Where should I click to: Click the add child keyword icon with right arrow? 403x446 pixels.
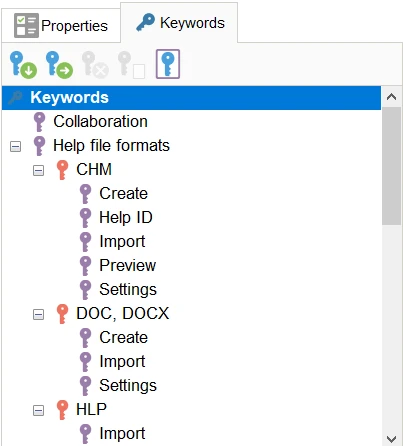59,64
